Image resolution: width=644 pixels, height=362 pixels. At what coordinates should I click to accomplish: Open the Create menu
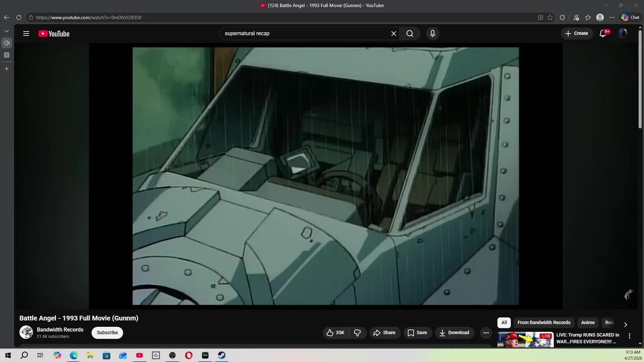(577, 34)
